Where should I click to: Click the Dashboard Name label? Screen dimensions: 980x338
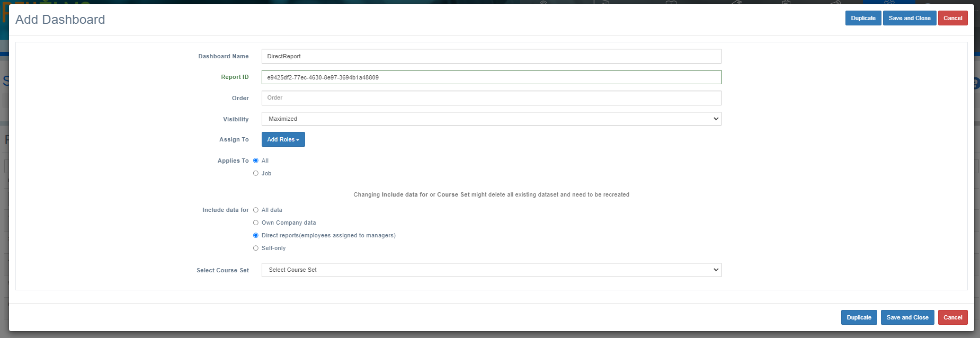[224, 56]
